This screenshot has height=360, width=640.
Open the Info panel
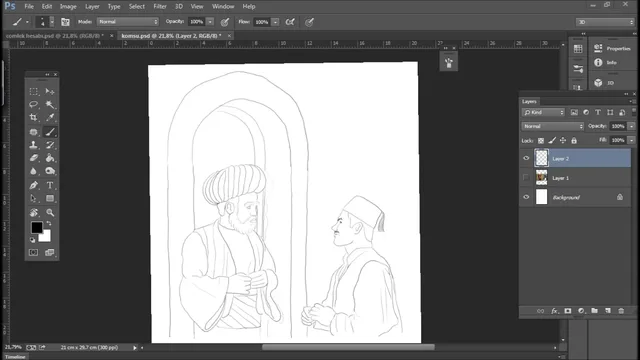(606, 62)
